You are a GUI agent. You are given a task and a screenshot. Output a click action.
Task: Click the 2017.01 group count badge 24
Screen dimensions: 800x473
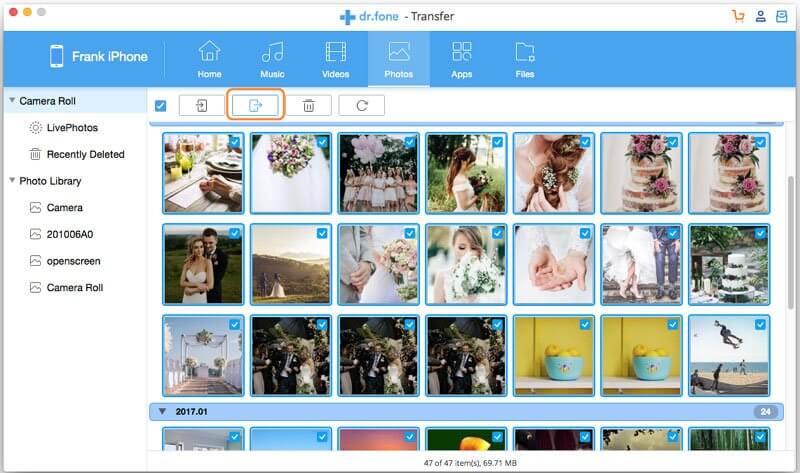pos(765,411)
